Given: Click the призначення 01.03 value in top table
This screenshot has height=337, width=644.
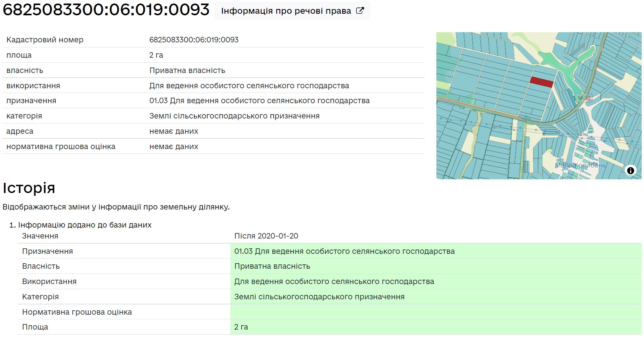Looking at the screenshot, I should pyautogui.click(x=259, y=100).
